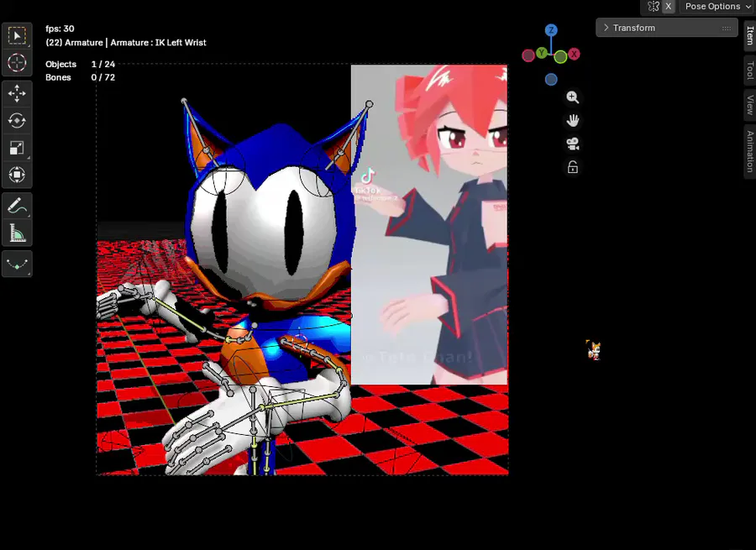This screenshot has height=550, width=756.
Task: Click the hand pan view gizmo
Action: [x=572, y=121]
